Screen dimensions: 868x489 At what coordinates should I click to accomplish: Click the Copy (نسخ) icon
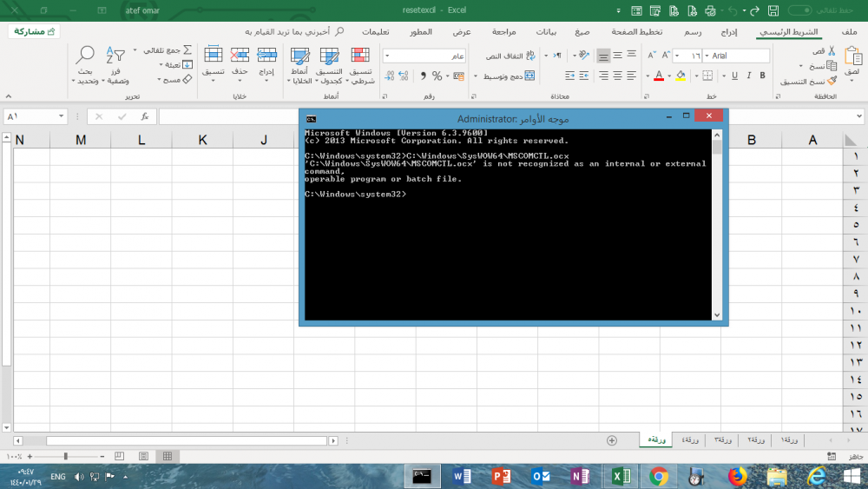pyautogui.click(x=832, y=66)
